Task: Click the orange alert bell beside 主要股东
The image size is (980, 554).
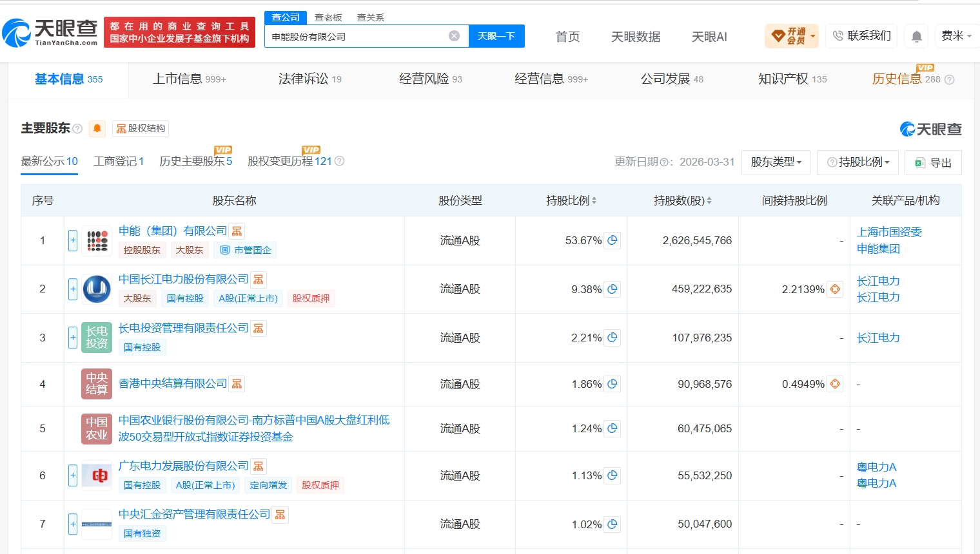Action: (97, 128)
